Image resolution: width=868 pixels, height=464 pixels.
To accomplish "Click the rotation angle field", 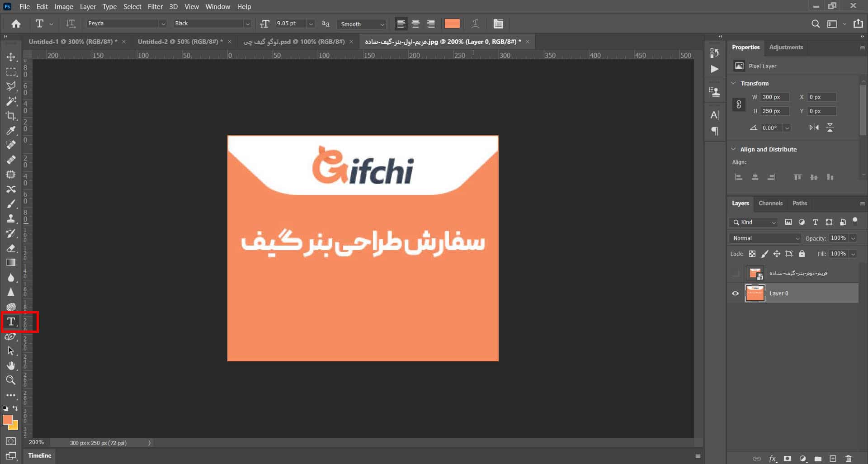I will (772, 128).
